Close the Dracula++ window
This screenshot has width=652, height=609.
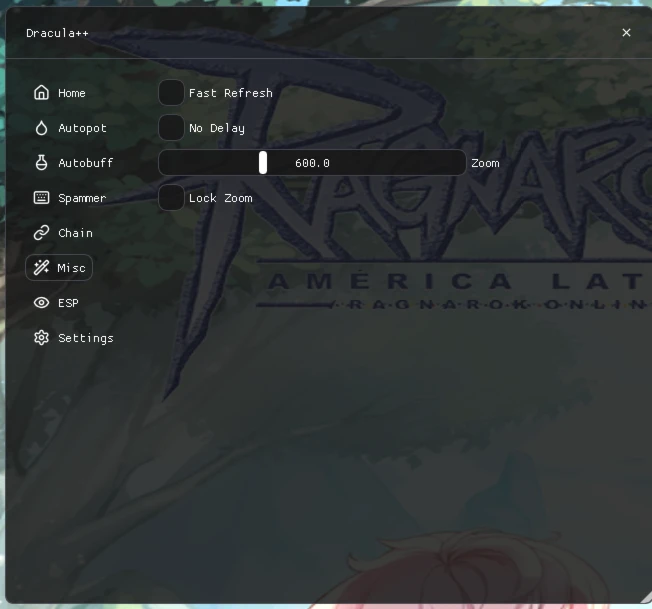(x=626, y=32)
